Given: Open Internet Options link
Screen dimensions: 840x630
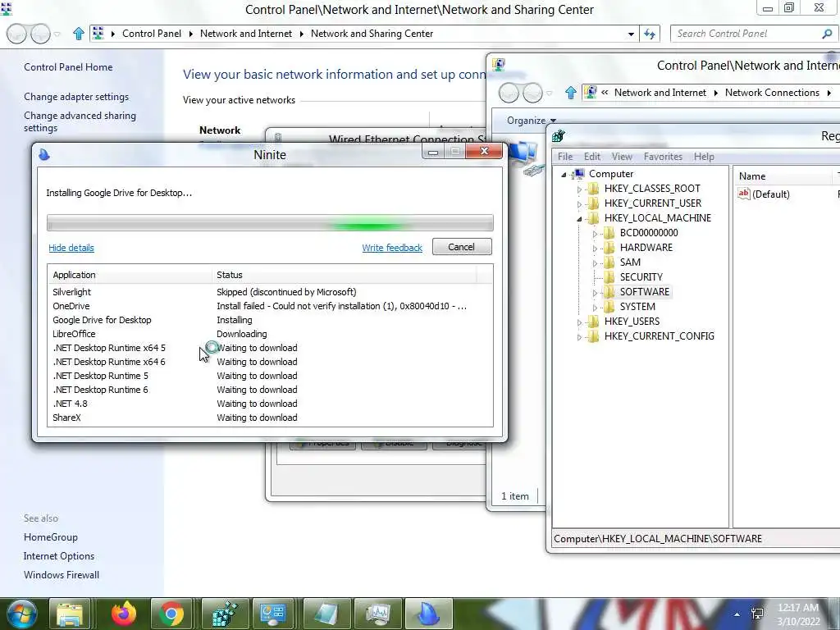Looking at the screenshot, I should click(x=59, y=556).
